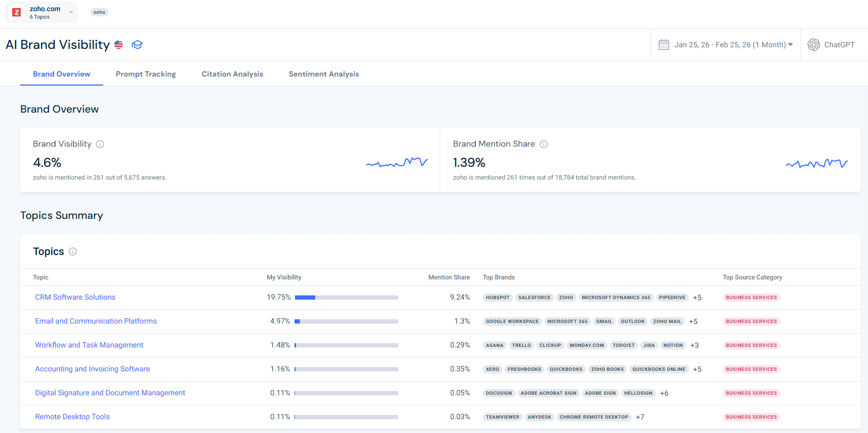
Task: Click the CHROME REMOTE DESKTOP brand tag
Action: coord(594,417)
